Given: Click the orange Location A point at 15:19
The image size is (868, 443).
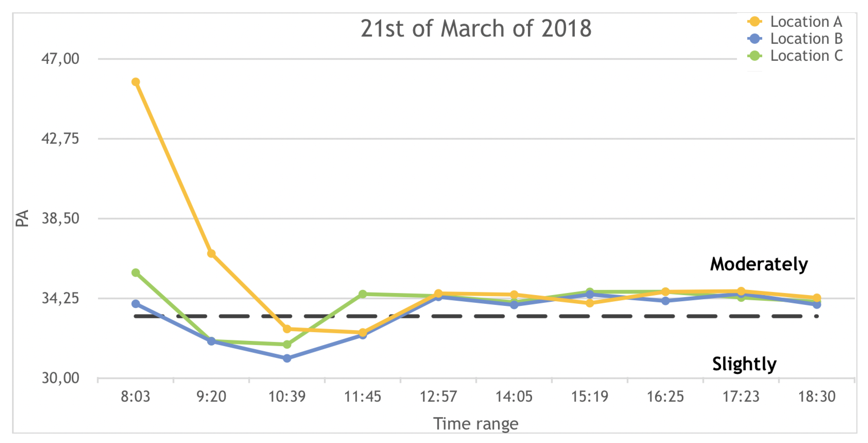Looking at the screenshot, I should coord(590,303).
